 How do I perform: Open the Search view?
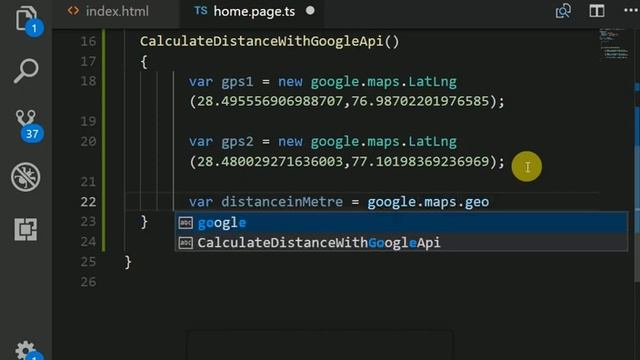(x=26, y=71)
